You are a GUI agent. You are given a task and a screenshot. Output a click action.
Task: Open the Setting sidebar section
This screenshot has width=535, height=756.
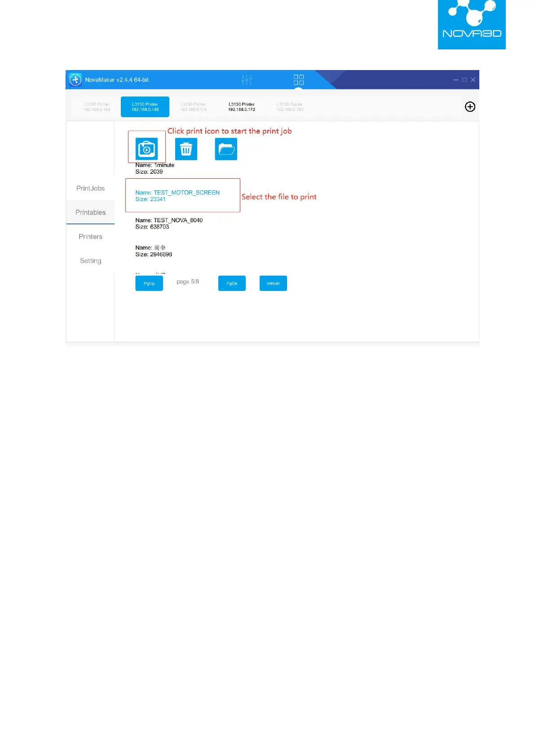(x=90, y=261)
